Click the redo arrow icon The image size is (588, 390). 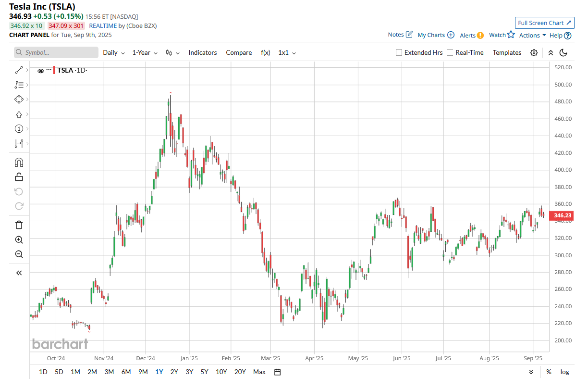click(19, 206)
